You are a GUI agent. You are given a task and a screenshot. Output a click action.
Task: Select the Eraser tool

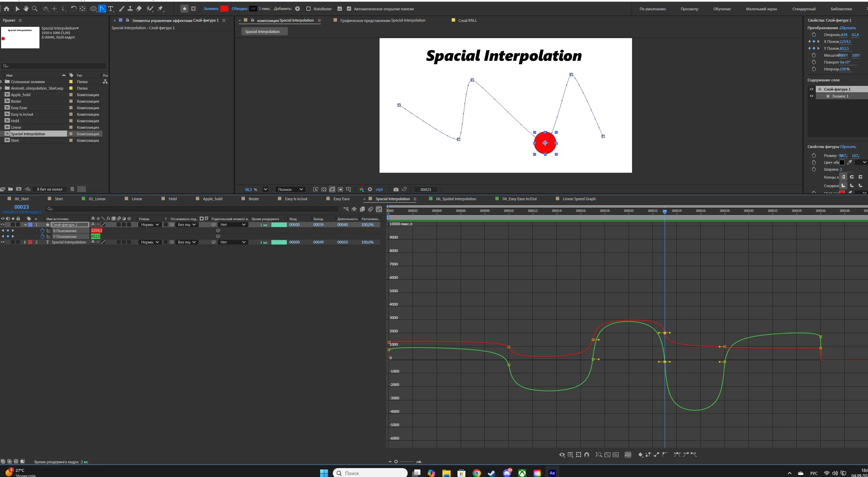click(139, 9)
